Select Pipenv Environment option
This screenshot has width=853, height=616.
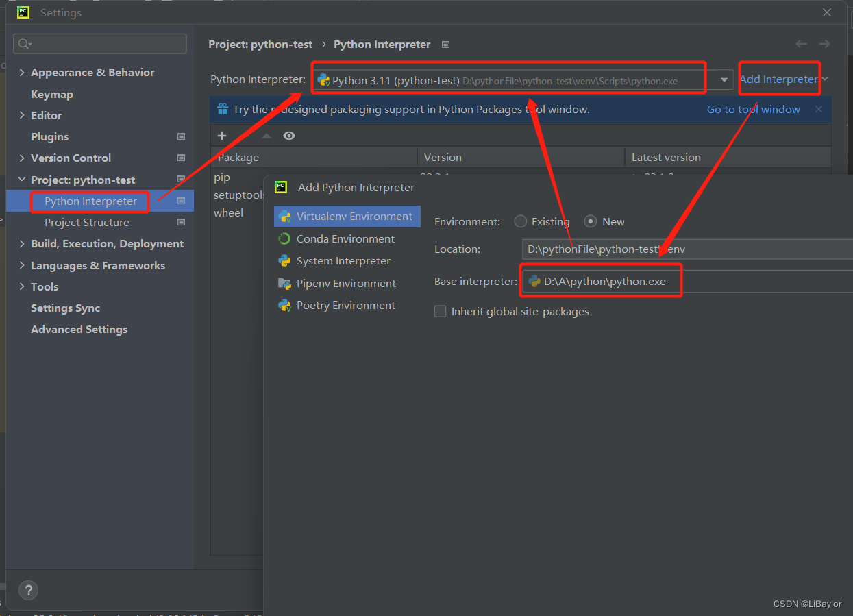[x=347, y=283]
